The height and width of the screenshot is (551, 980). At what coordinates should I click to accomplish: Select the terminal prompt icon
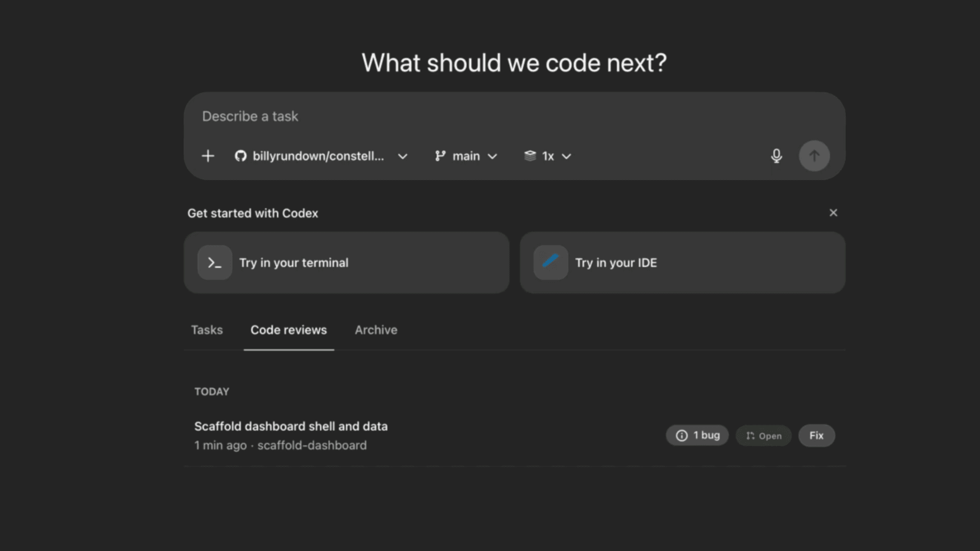pos(214,262)
